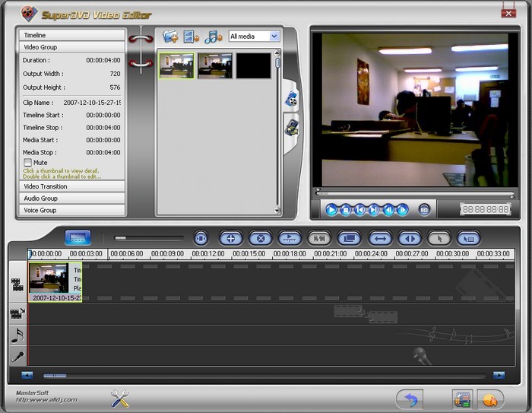
Task: Enable the Mute checkbox
Action: point(28,163)
